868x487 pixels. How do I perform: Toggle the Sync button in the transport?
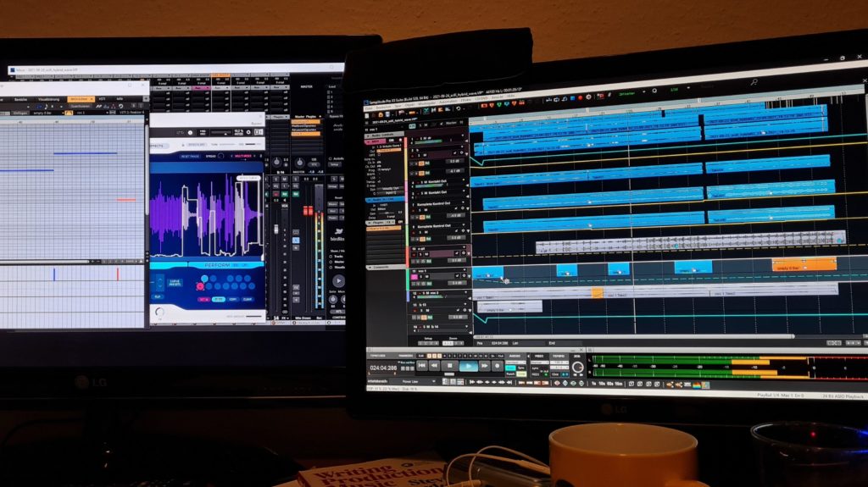point(521,368)
